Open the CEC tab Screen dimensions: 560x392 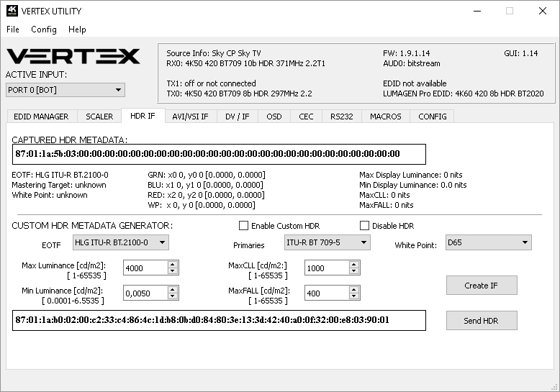(x=306, y=117)
